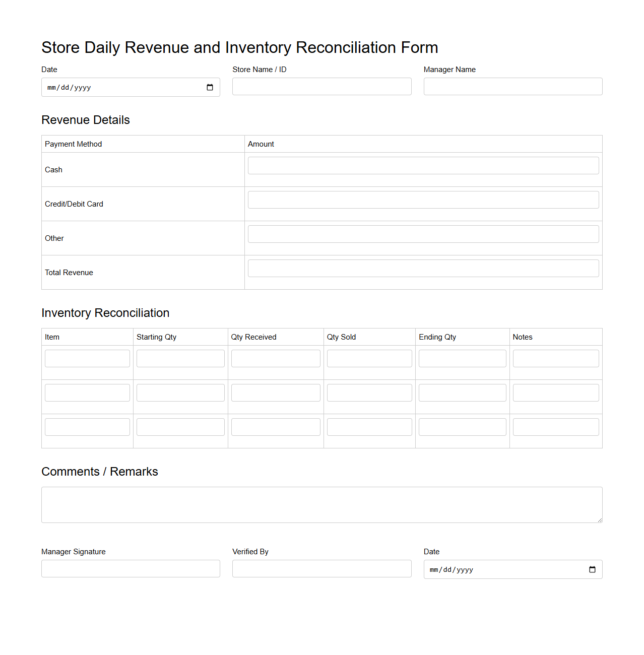Select the Cash amount field
The width and height of the screenshot is (644, 655).
click(423, 165)
